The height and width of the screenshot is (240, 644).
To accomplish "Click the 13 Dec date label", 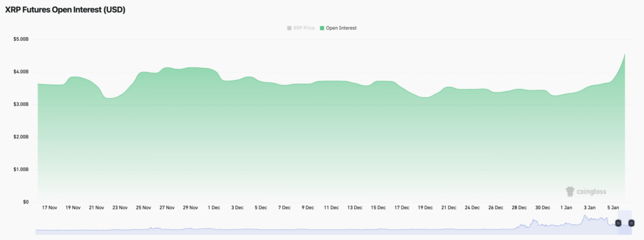I will (x=355, y=207).
